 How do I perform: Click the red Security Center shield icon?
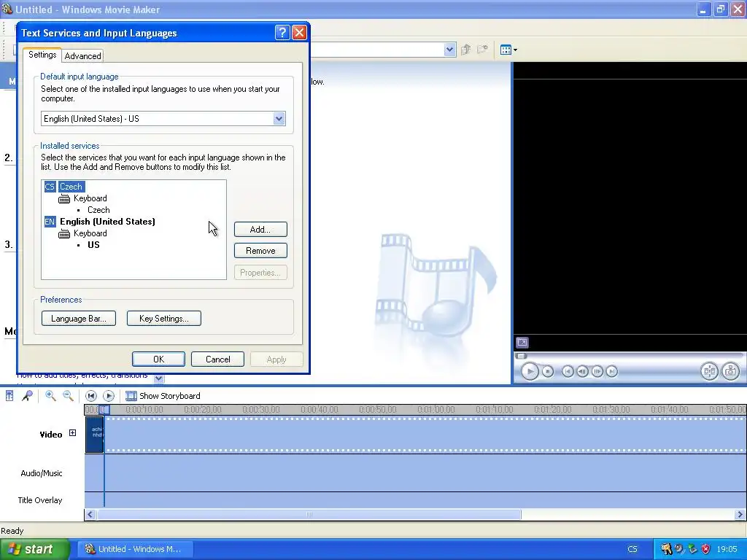tap(706, 549)
